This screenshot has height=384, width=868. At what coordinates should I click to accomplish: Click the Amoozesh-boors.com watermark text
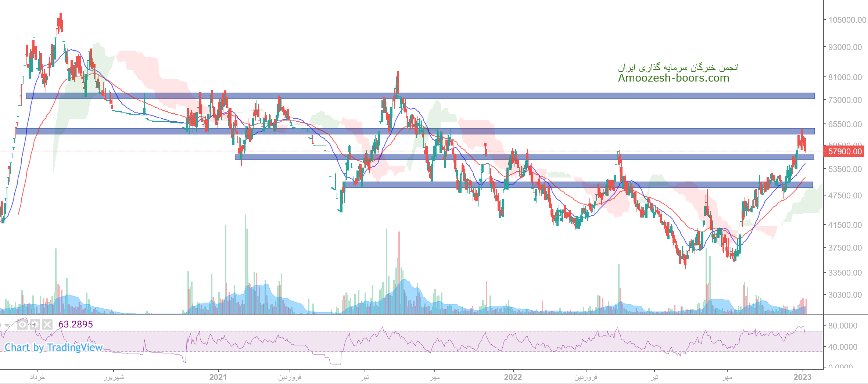673,78
